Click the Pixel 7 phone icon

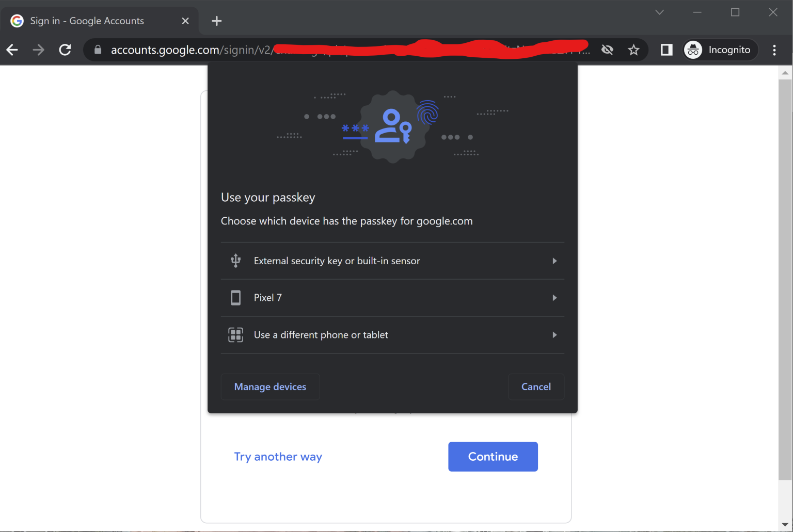click(x=235, y=297)
